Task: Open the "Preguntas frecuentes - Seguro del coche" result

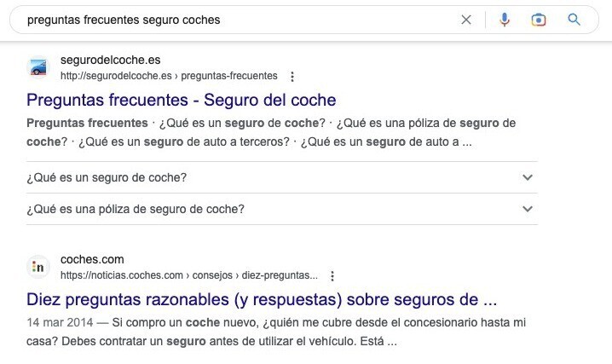Action: click(182, 100)
